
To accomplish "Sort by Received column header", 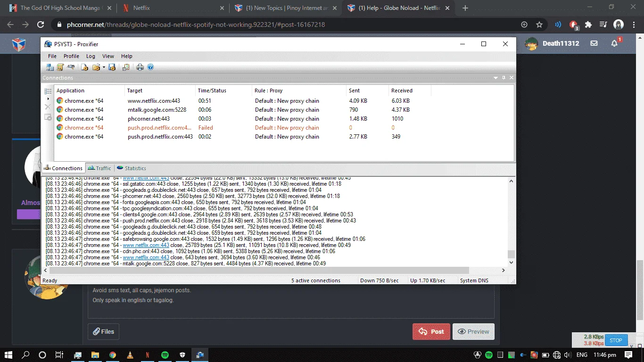I will click(x=410, y=90).
